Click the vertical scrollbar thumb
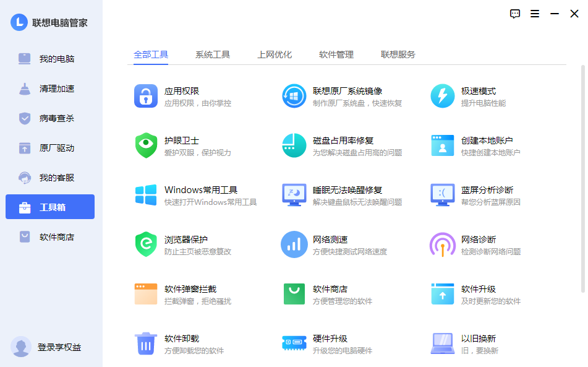Viewport: 588px width, 367px height. [x=583, y=179]
